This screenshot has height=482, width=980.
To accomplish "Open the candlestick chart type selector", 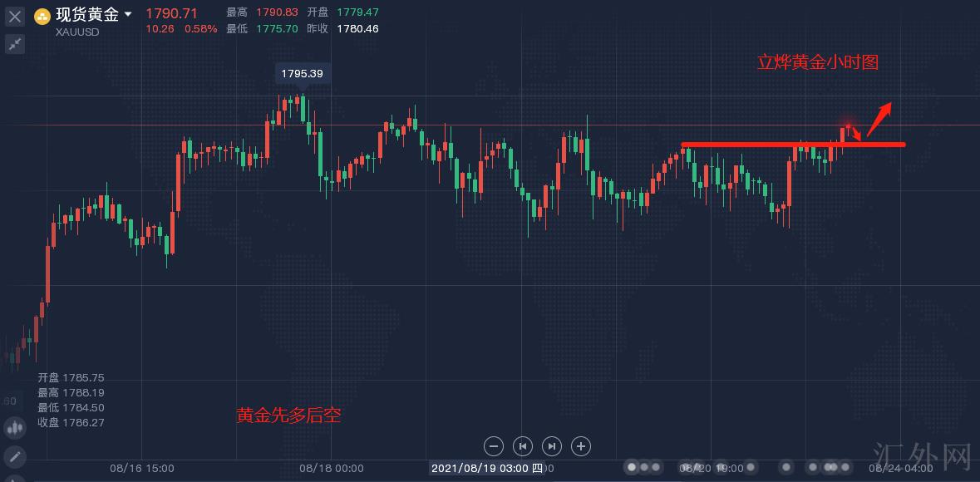I will coord(15,428).
